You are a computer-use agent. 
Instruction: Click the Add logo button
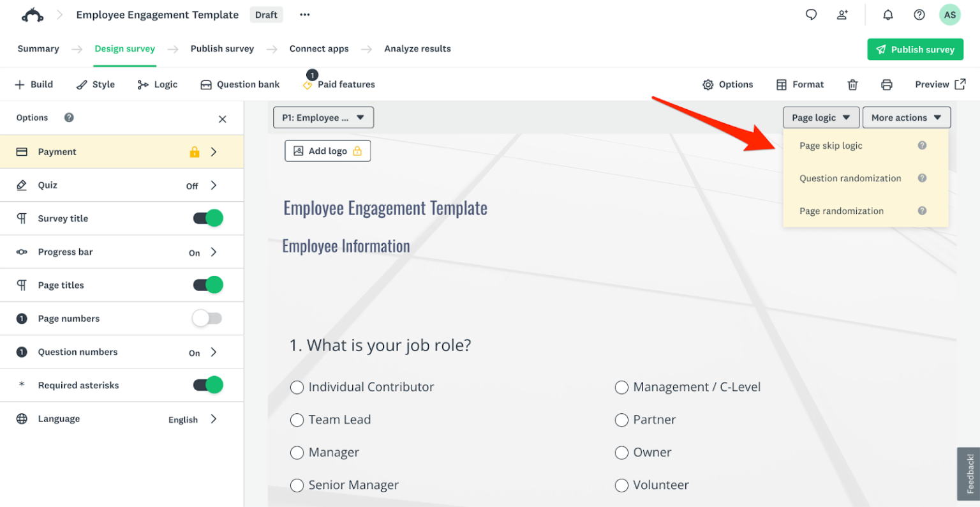[x=327, y=151]
